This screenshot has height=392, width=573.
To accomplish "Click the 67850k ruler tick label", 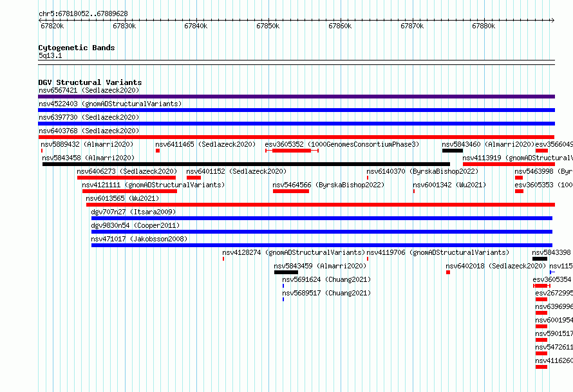I will (268, 26).
